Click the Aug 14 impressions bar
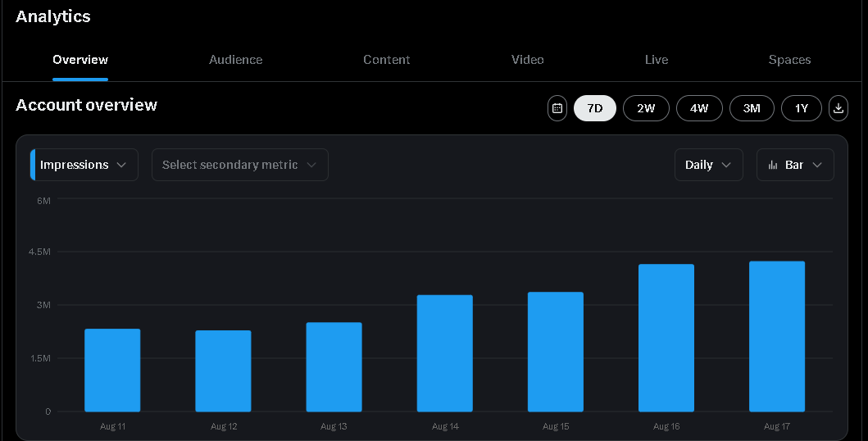Image resolution: width=868 pixels, height=441 pixels. pos(445,352)
